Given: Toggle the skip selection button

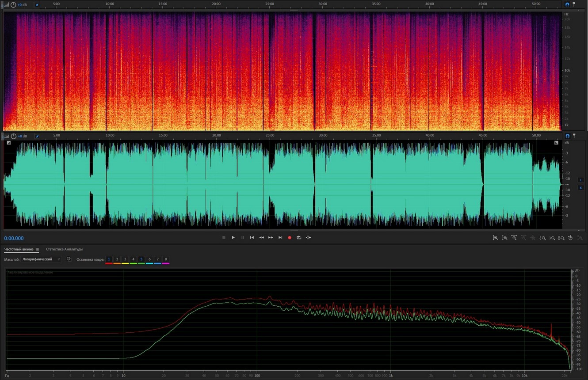Looking at the screenshot, I should pos(309,238).
